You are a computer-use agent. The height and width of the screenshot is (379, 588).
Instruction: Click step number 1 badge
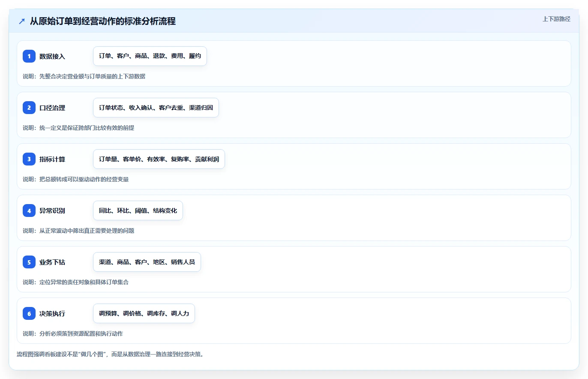point(29,56)
